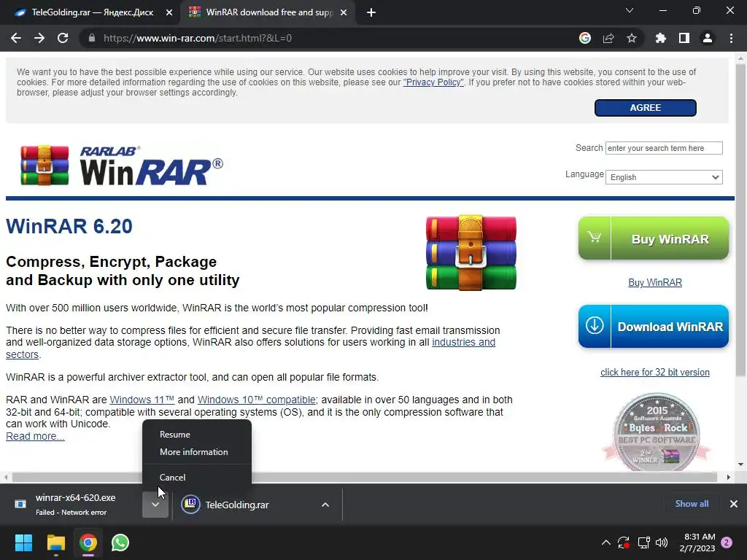Click the blue Download WinRAR button
The width and height of the screenshot is (747, 560).
[654, 326]
